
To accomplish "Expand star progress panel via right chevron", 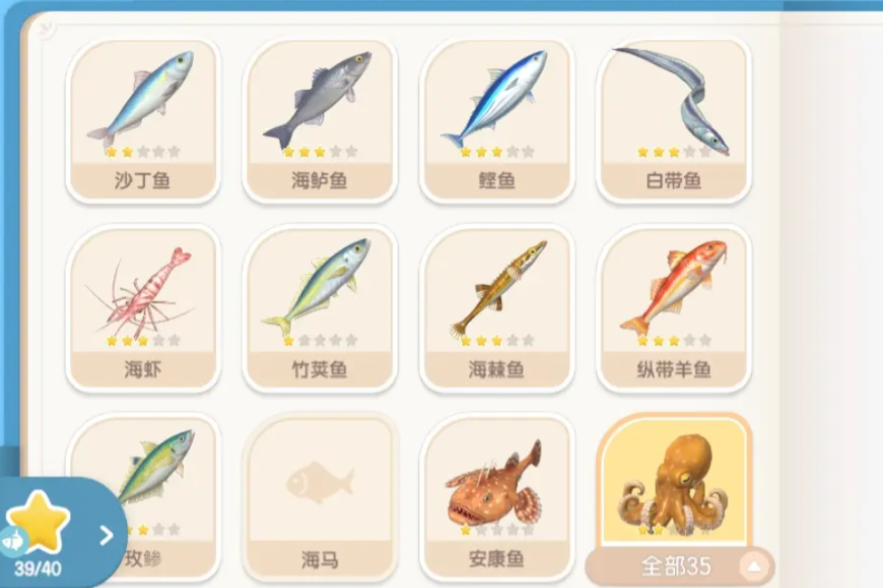I will (x=107, y=535).
